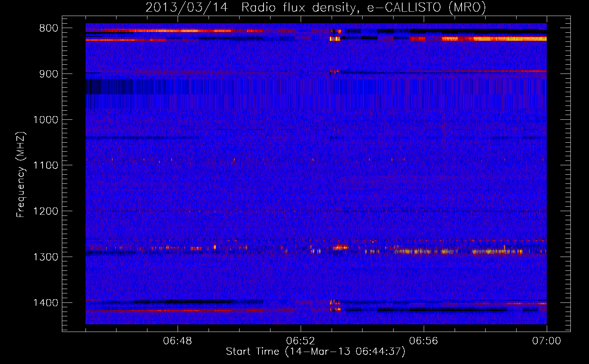Click the 06:52 time tick label
The height and width of the screenshot is (364, 589).
click(301, 341)
